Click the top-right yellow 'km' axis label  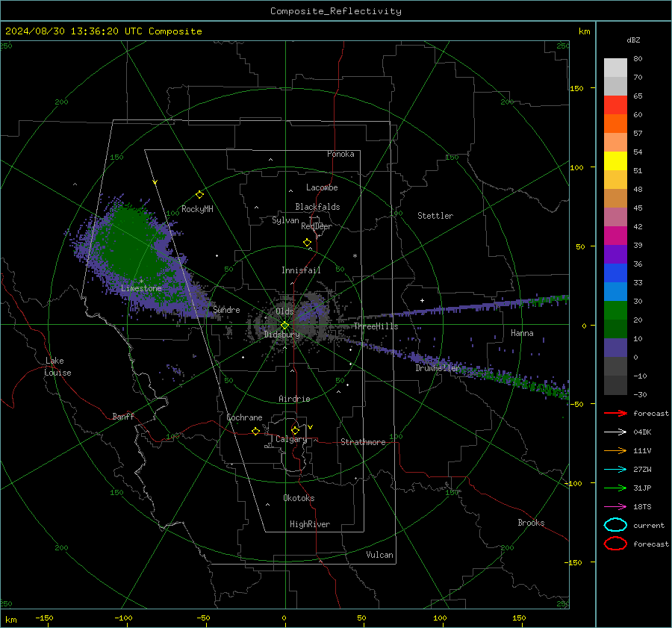pos(584,31)
